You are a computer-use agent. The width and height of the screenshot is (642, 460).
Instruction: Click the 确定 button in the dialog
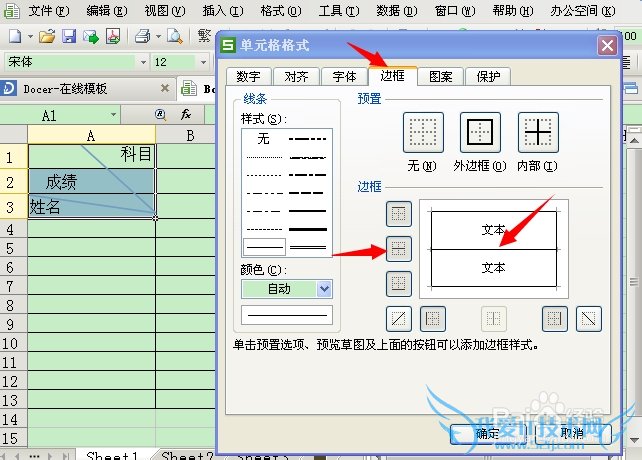click(x=488, y=434)
